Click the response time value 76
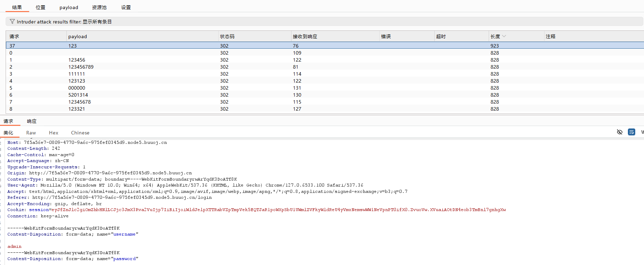This screenshot has height=265, width=644. [295, 46]
